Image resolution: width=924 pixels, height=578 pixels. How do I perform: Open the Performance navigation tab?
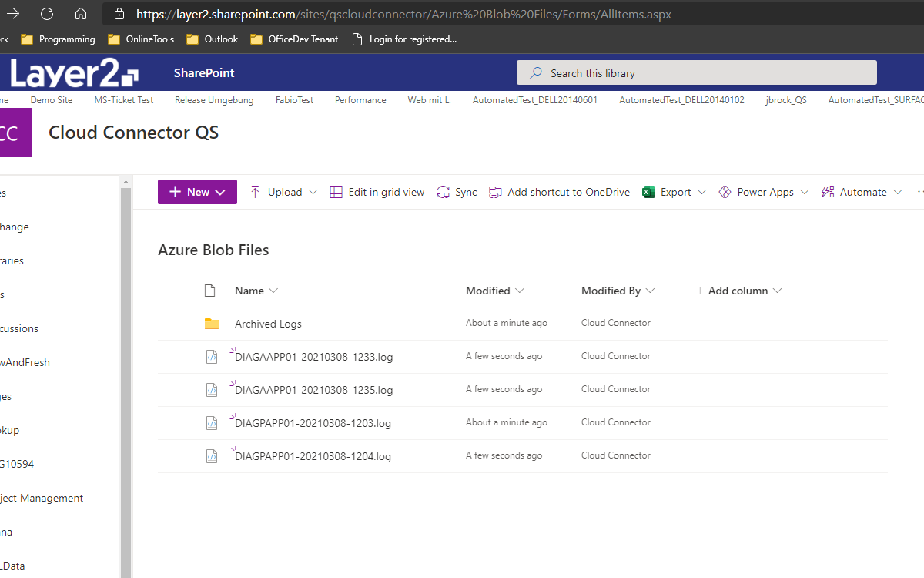(x=360, y=100)
